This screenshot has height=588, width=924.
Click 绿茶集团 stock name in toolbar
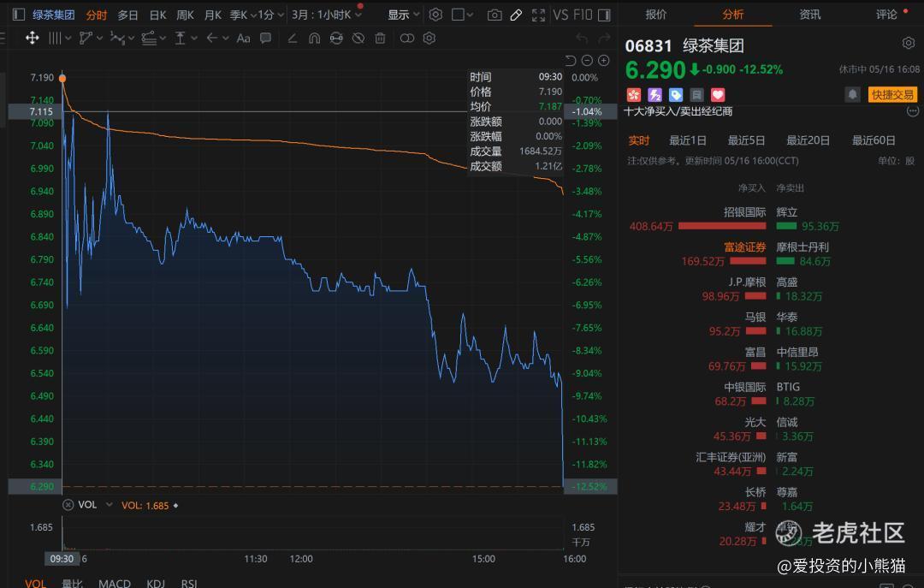coord(54,15)
